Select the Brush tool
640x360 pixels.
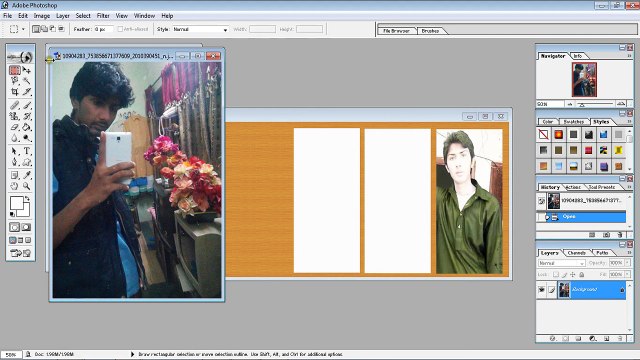coord(27,105)
